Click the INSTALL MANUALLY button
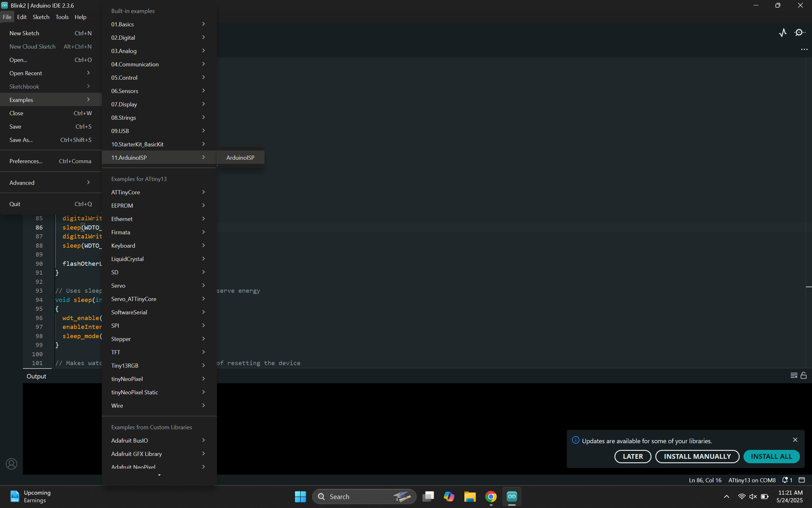This screenshot has width=812, height=508. pos(697,456)
